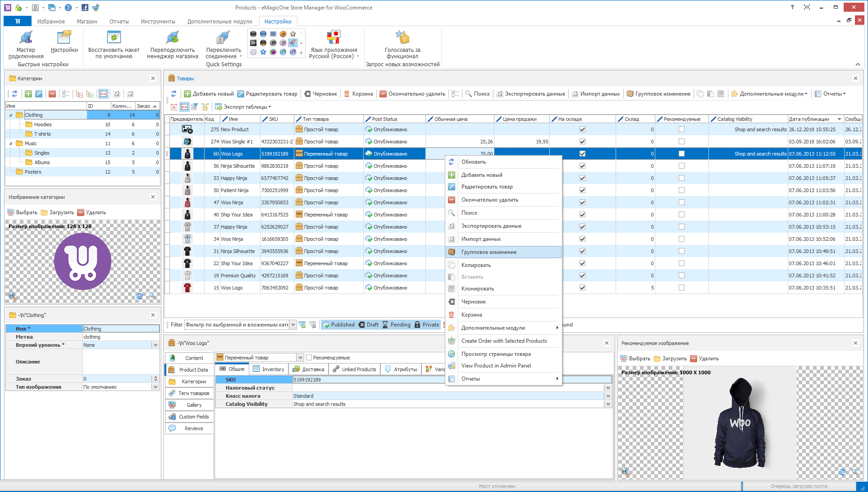Click Загрузить in category image panel
This screenshot has width=868, height=492.
pos(57,212)
